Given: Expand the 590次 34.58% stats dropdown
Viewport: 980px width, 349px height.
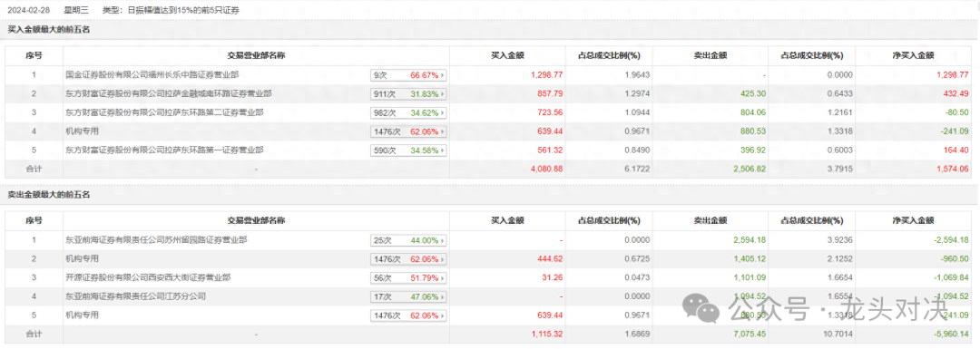Looking at the screenshot, I should [408, 150].
